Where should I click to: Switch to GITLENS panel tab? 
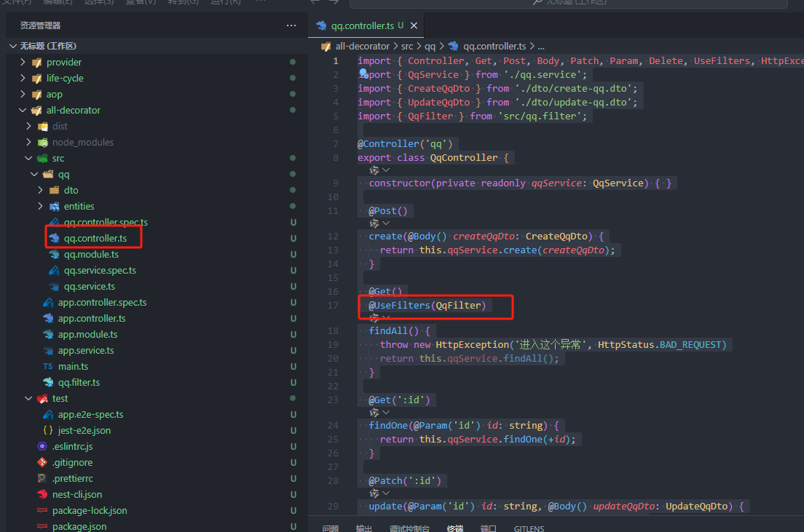click(x=529, y=528)
